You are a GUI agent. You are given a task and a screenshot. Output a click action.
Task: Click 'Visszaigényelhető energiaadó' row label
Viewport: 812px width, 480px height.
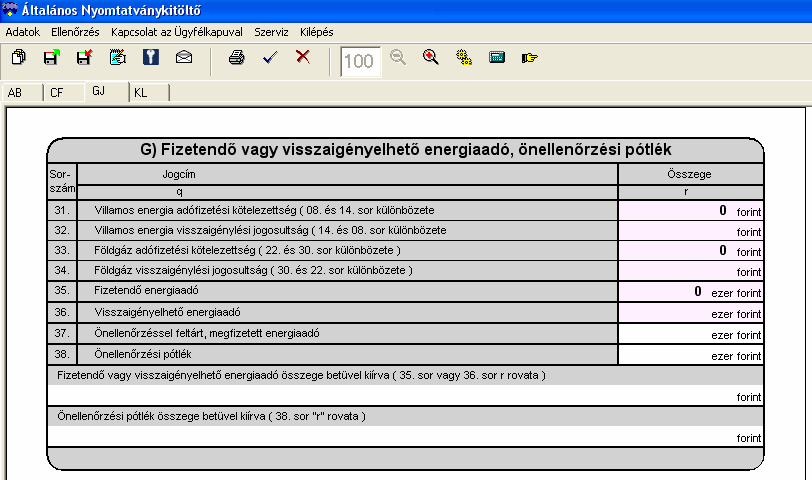tap(167, 312)
